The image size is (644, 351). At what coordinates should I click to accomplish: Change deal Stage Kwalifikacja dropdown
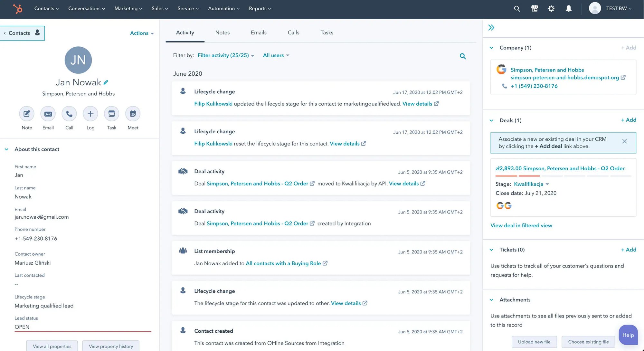coord(531,184)
